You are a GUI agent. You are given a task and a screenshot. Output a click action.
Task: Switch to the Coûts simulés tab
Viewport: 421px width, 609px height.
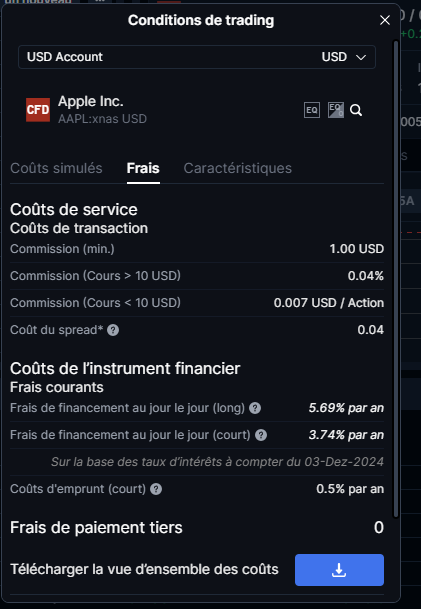click(56, 168)
